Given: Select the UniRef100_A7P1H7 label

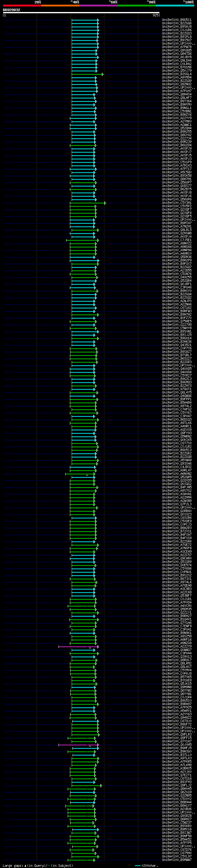Looking at the screenshot, I should coord(177,91).
